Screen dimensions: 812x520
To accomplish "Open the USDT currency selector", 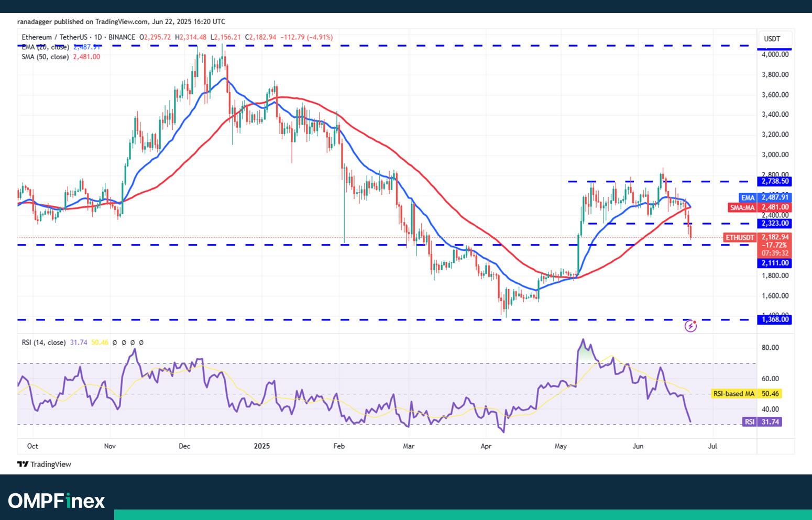I will (x=772, y=39).
